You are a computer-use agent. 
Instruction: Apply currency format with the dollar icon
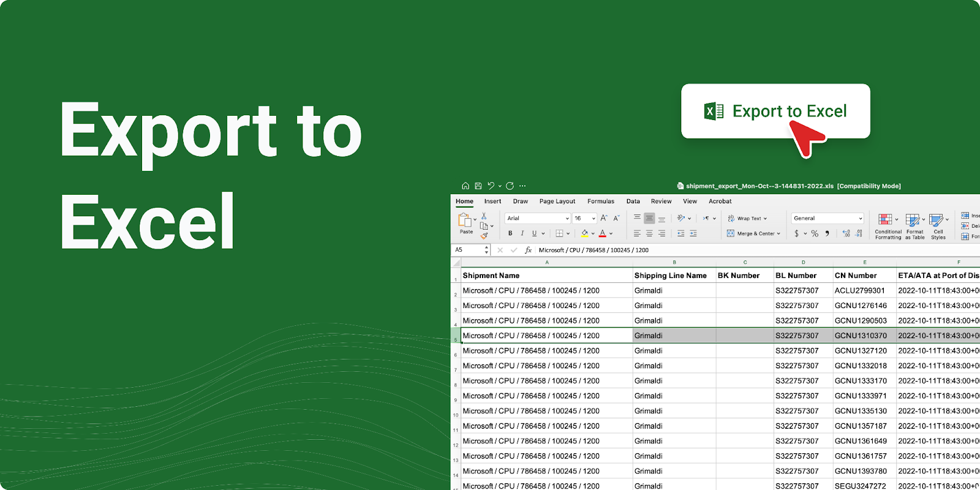click(x=797, y=233)
